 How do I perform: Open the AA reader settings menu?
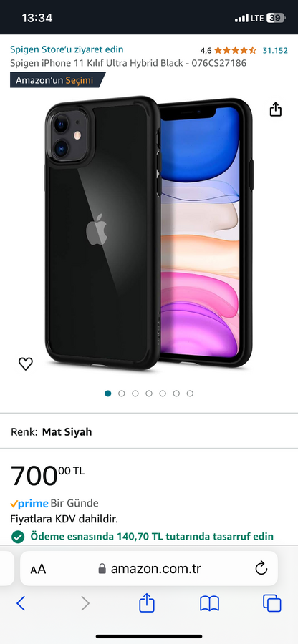coord(38,570)
